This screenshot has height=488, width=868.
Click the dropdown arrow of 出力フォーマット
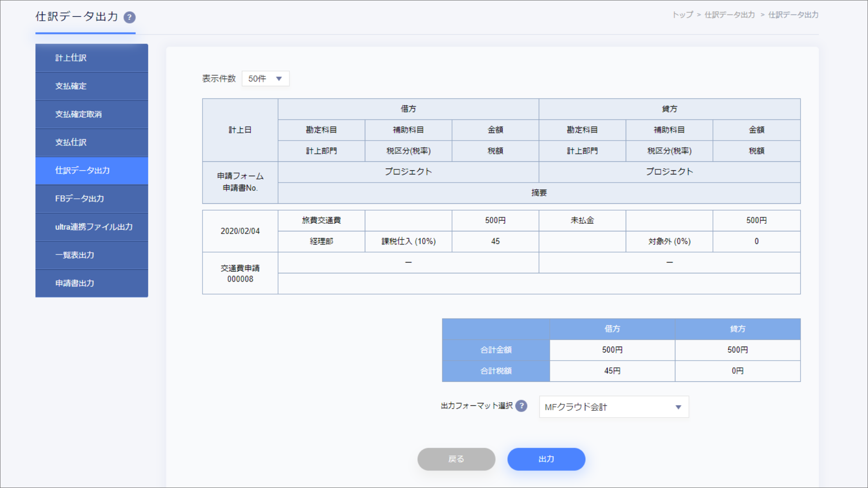click(x=678, y=407)
